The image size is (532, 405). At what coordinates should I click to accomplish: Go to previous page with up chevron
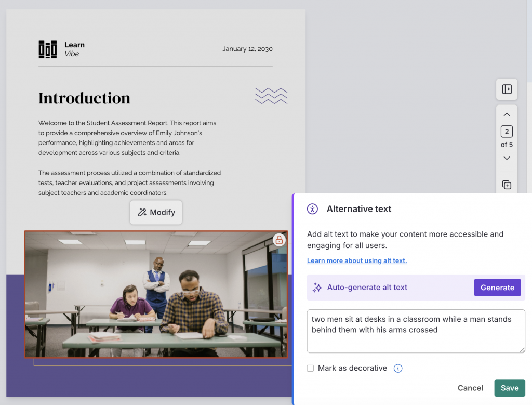click(507, 115)
